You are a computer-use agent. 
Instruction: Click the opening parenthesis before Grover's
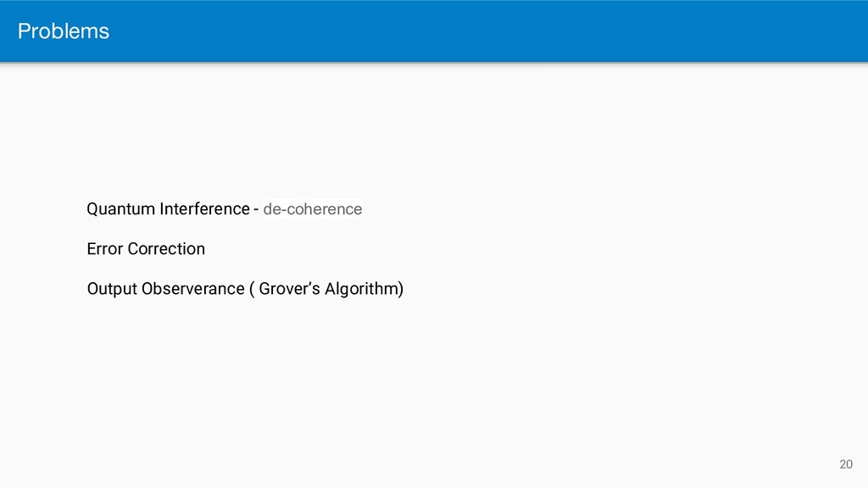pos(252,289)
